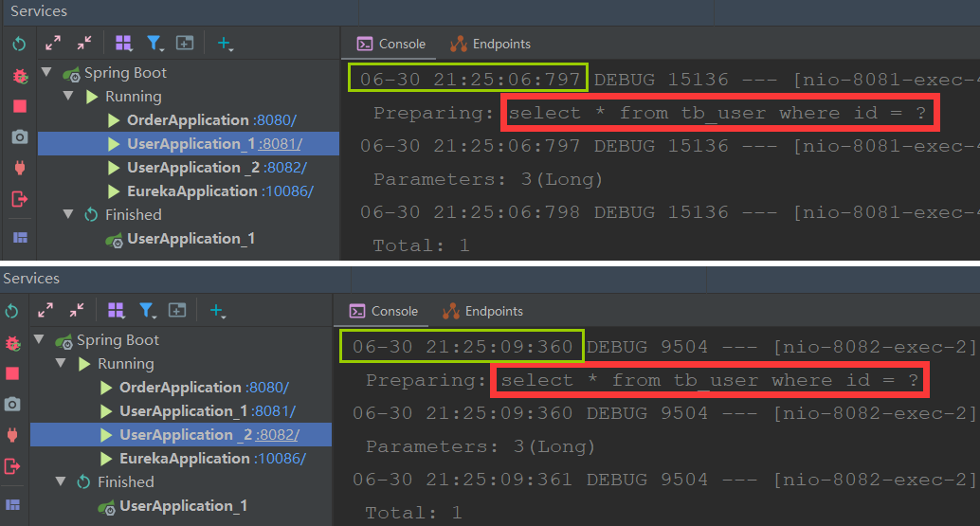
Task: Open Group By icon in top Services toolbar
Action: 124,43
